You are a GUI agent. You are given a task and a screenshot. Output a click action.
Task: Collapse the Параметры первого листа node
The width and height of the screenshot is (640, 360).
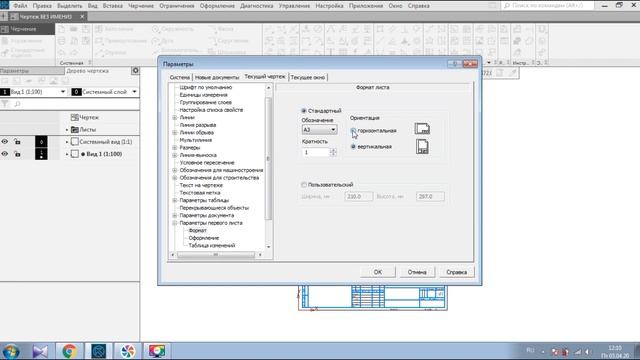click(175, 223)
